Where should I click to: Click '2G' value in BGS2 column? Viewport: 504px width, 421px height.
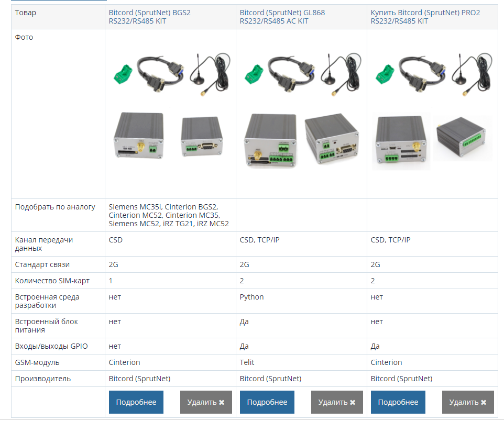114,264
